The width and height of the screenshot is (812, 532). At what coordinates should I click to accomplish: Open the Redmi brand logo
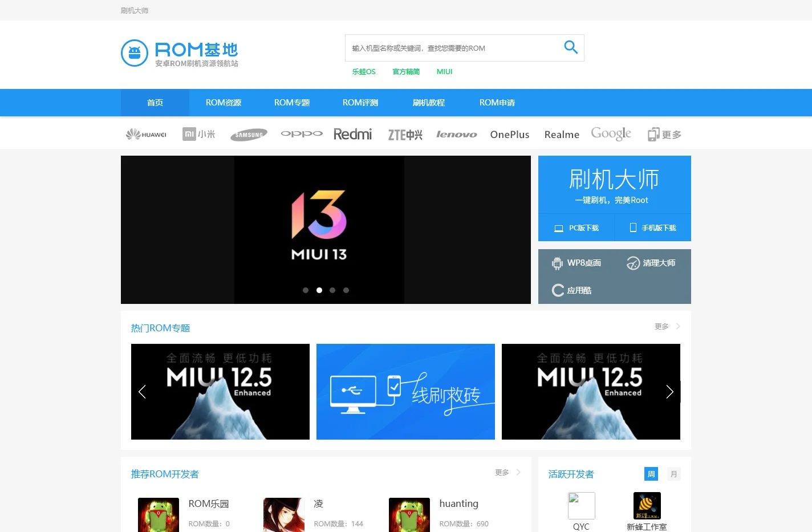coord(352,134)
